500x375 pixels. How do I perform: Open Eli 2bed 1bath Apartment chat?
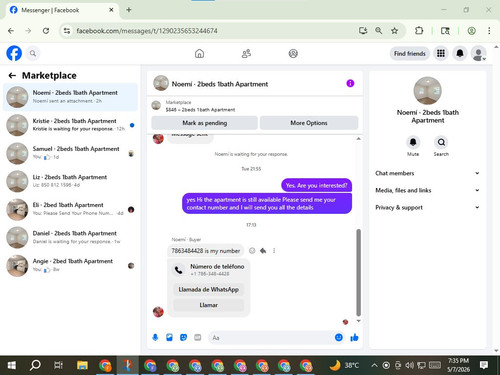[70, 209]
